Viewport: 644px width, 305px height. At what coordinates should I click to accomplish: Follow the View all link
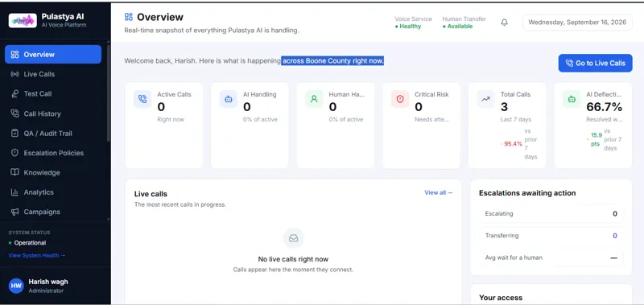pyautogui.click(x=438, y=192)
